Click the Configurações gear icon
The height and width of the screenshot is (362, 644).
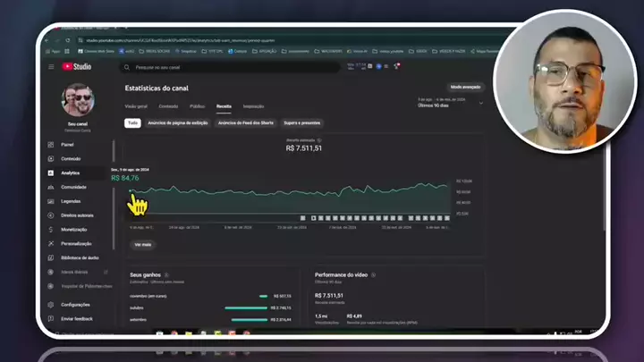pyautogui.click(x=52, y=304)
